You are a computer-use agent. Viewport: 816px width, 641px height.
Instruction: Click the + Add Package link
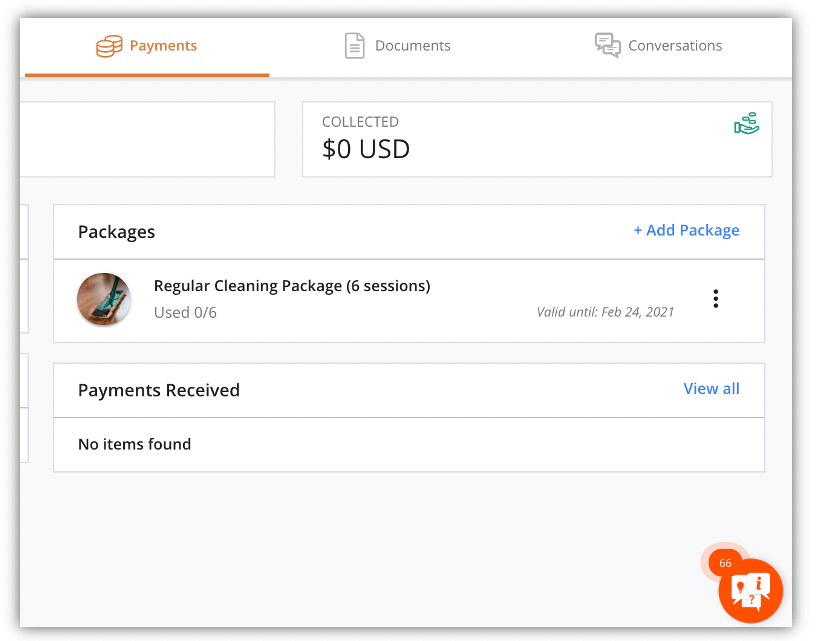[x=686, y=231]
